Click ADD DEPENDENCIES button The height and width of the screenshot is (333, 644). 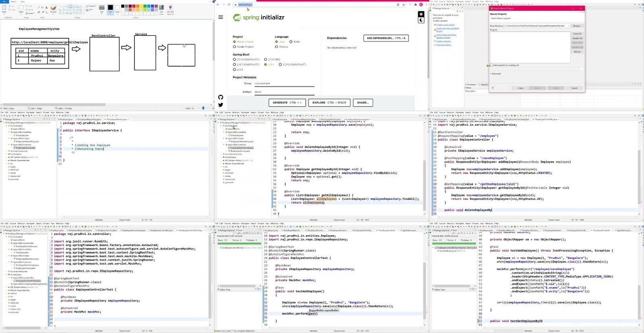(386, 38)
